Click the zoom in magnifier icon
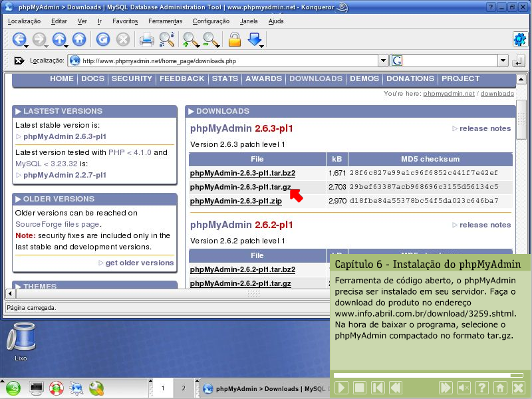The width and height of the screenshot is (532, 399). (x=190, y=39)
